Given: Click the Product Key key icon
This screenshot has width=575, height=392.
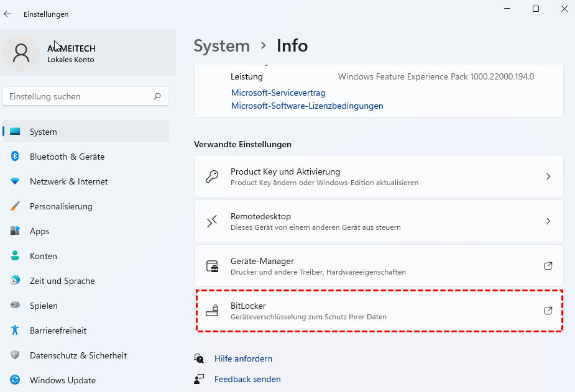Looking at the screenshot, I should 212,176.
